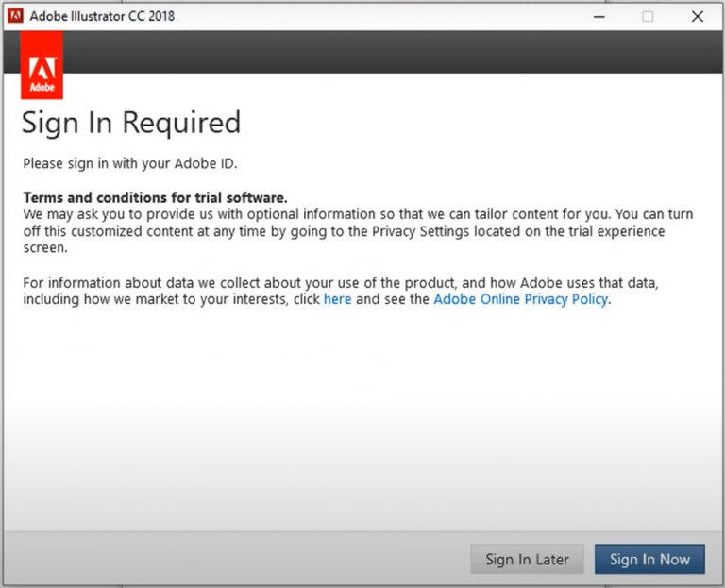Select the bold 'Terms and conditions for trial software' heading
Viewport: 725px width, 588px height.
(x=155, y=198)
